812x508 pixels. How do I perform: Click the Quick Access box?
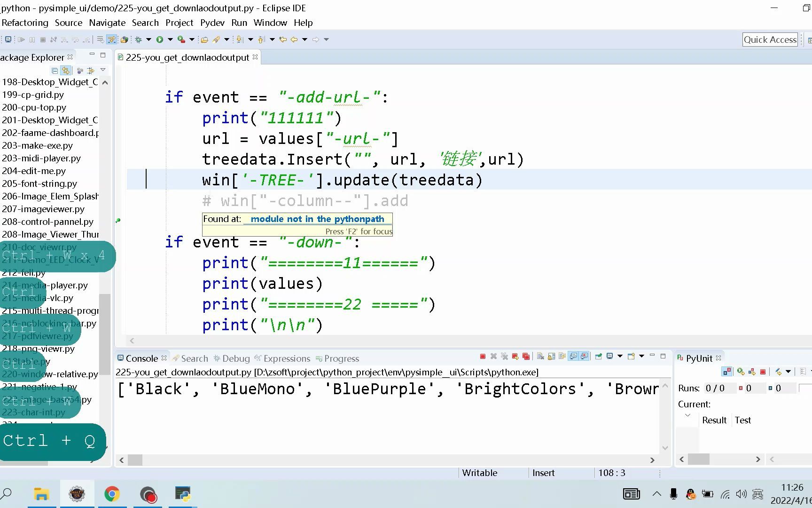[x=770, y=40]
